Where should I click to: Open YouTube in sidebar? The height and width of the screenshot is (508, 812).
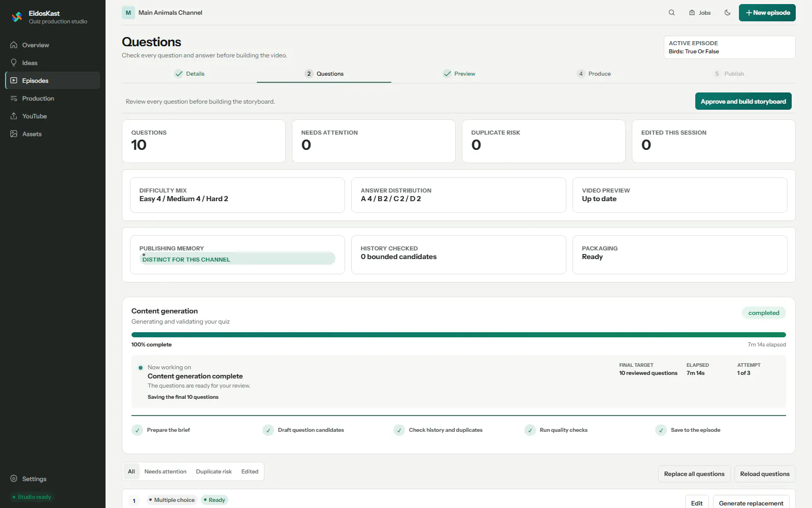(x=52, y=116)
